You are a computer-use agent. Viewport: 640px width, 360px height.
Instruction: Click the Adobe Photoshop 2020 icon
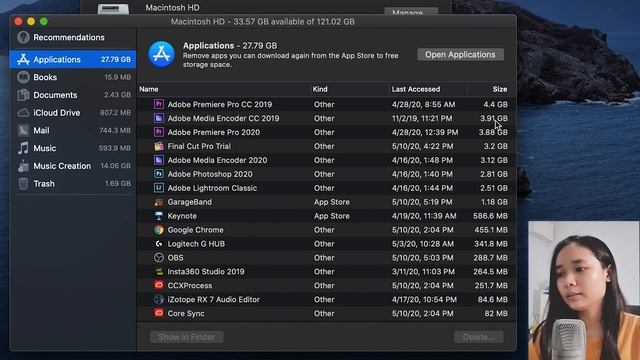(x=159, y=174)
